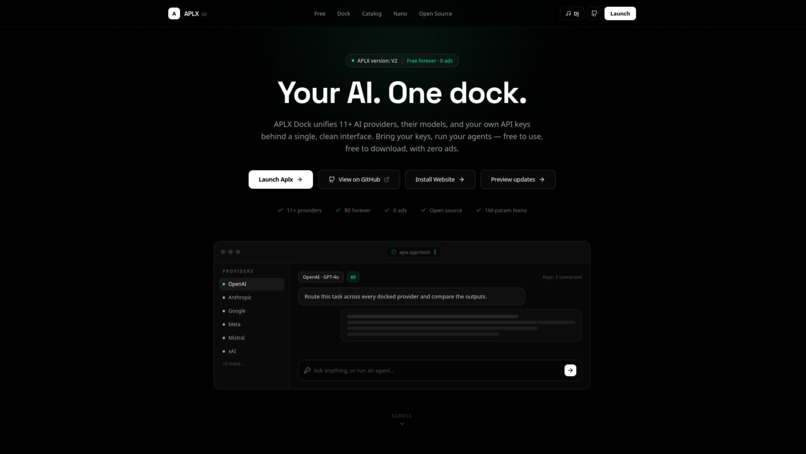Image resolution: width=806 pixels, height=454 pixels.
Task: Click View on GitHub button
Action: point(359,179)
